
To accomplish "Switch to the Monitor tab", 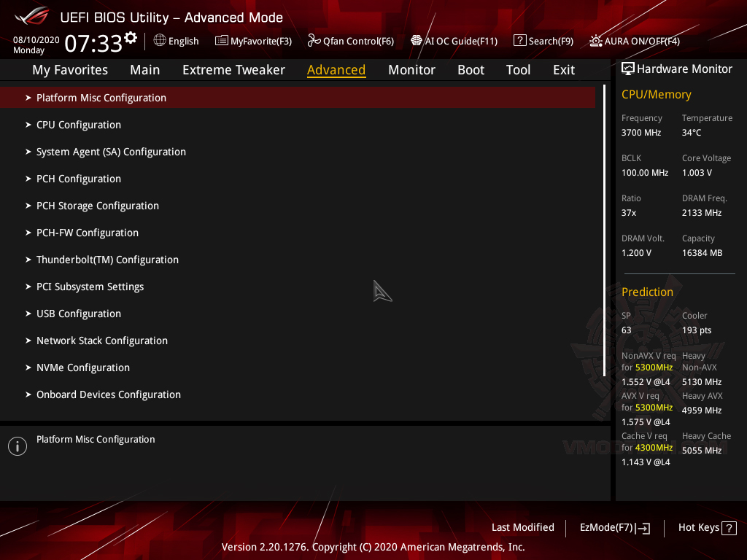I will [x=411, y=69].
